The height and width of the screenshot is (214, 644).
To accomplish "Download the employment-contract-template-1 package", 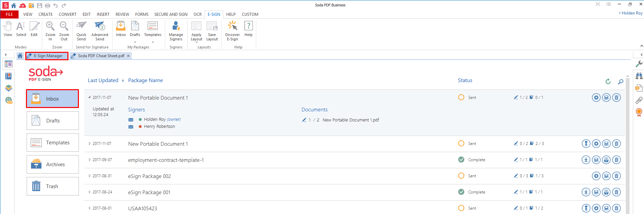I will 586,160.
